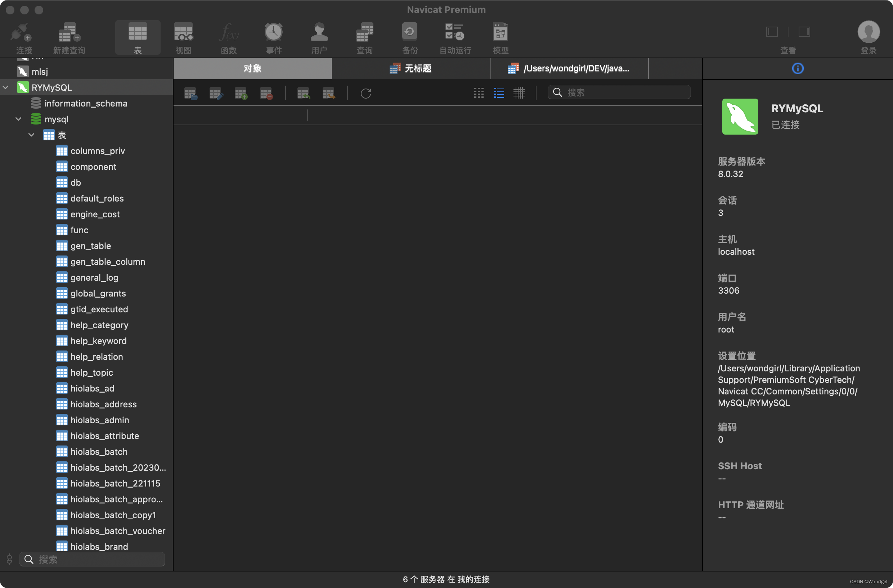Select the db table in tree
Viewport: 893px width, 588px height.
(x=86, y=182)
